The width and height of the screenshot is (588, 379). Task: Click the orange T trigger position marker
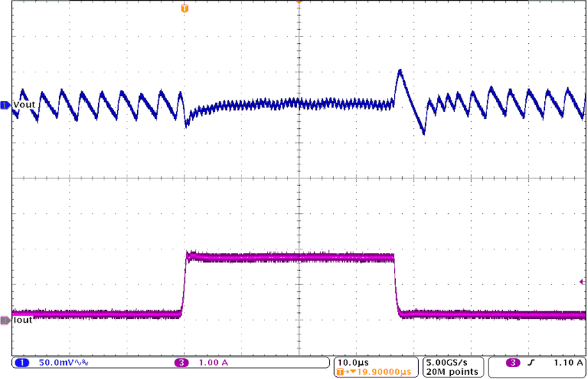184,8
